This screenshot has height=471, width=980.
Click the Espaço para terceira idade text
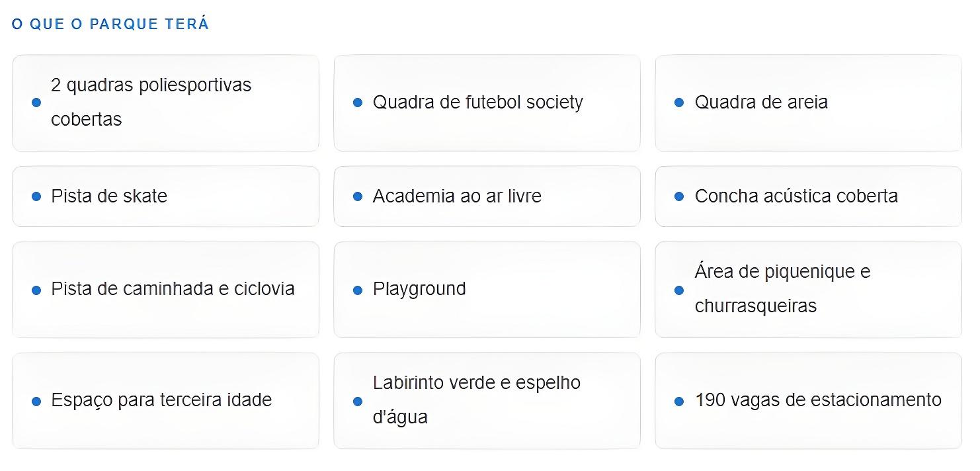(x=161, y=400)
